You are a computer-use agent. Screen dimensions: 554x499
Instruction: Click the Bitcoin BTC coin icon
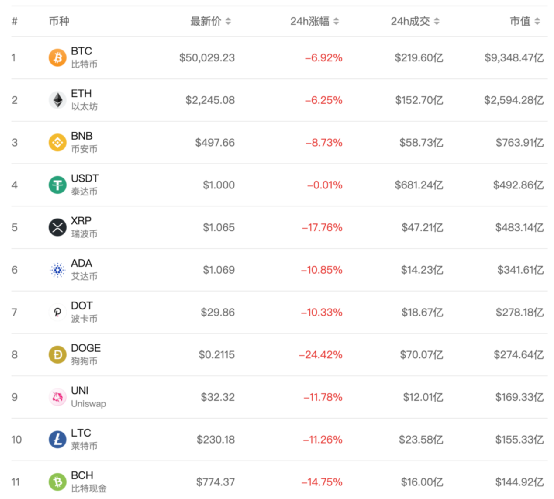(x=58, y=58)
